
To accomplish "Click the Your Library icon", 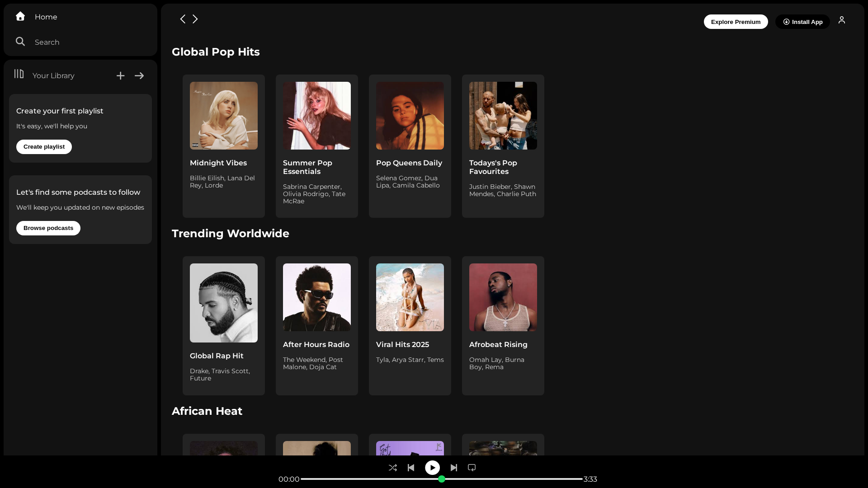I will pyautogui.click(x=19, y=74).
